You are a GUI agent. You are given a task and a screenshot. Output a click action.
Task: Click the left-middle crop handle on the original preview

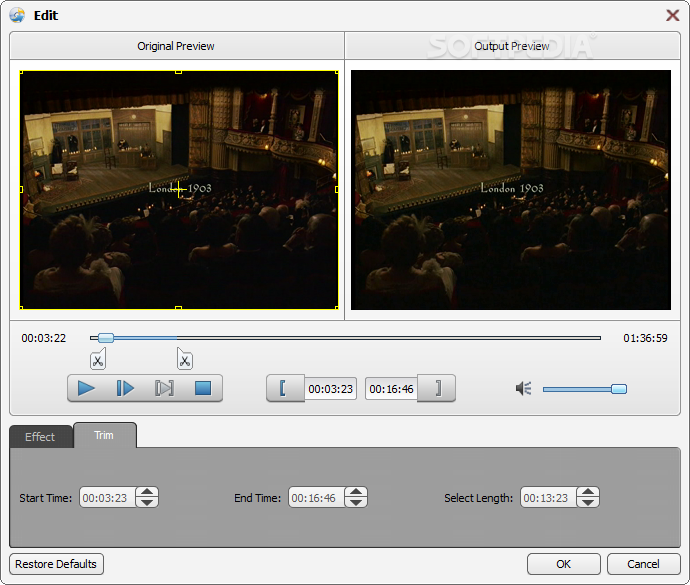click(21, 189)
